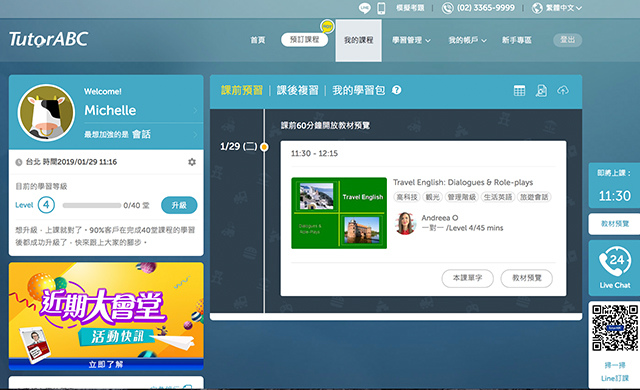Click the globe language icon
The width and height of the screenshot is (640, 390).
point(537,8)
